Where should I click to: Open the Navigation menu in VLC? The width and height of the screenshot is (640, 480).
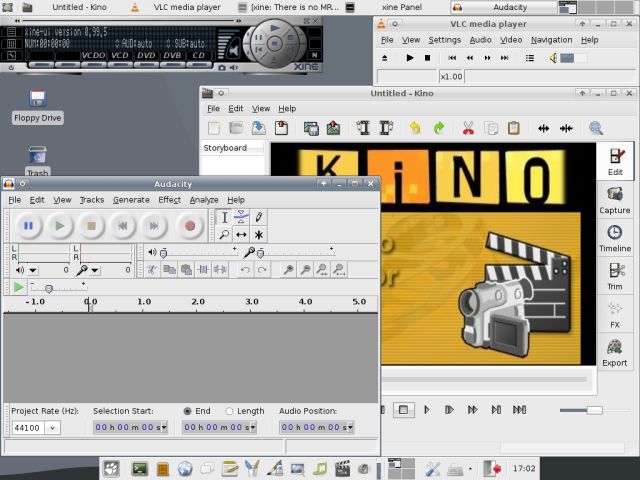(x=551, y=40)
